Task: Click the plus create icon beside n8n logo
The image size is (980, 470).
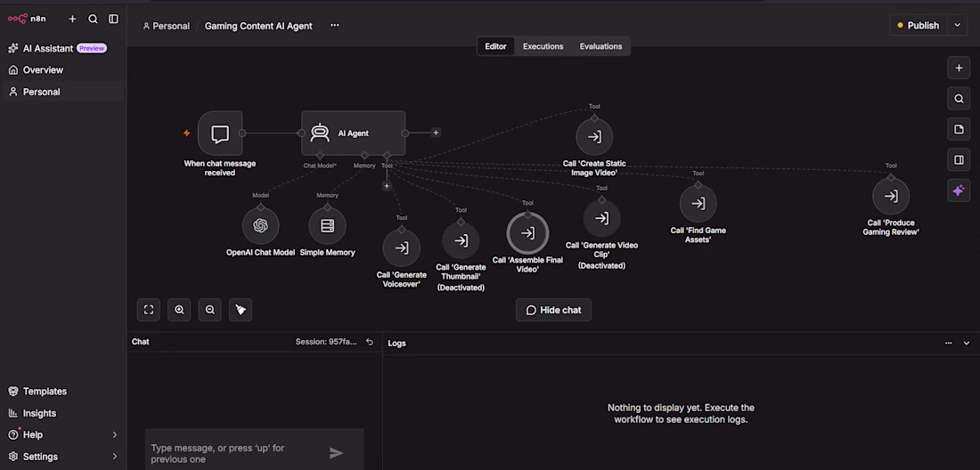Action: coord(72,19)
